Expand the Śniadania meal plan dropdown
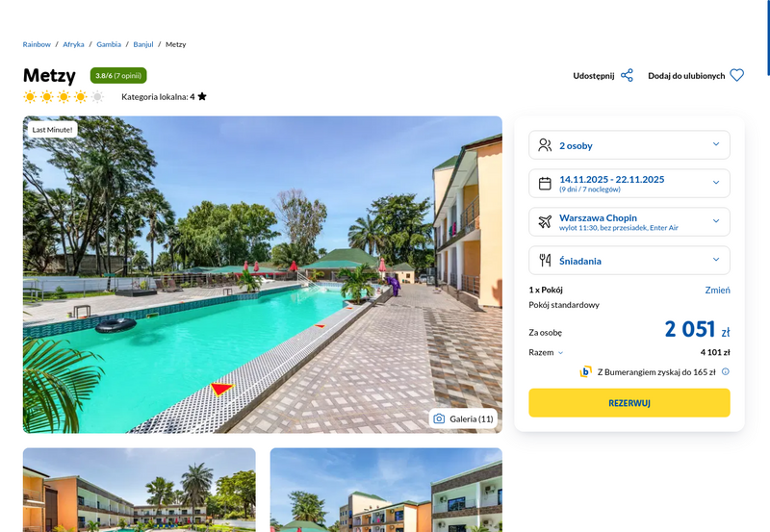 tap(629, 260)
